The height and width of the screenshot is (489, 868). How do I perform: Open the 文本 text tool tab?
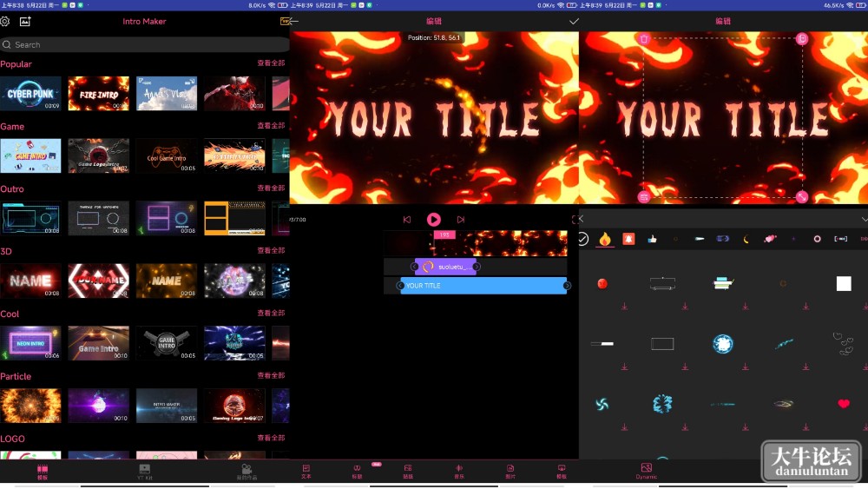point(306,472)
